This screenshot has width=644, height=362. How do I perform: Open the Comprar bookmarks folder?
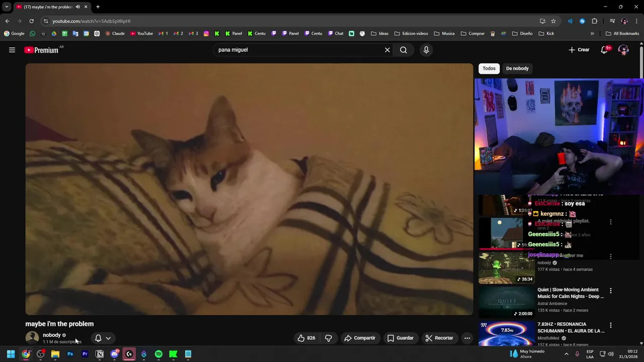pyautogui.click(x=472, y=34)
